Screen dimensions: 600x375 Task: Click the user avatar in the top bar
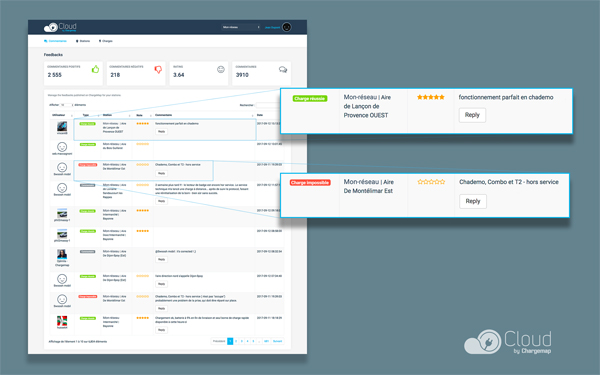pos(287,27)
